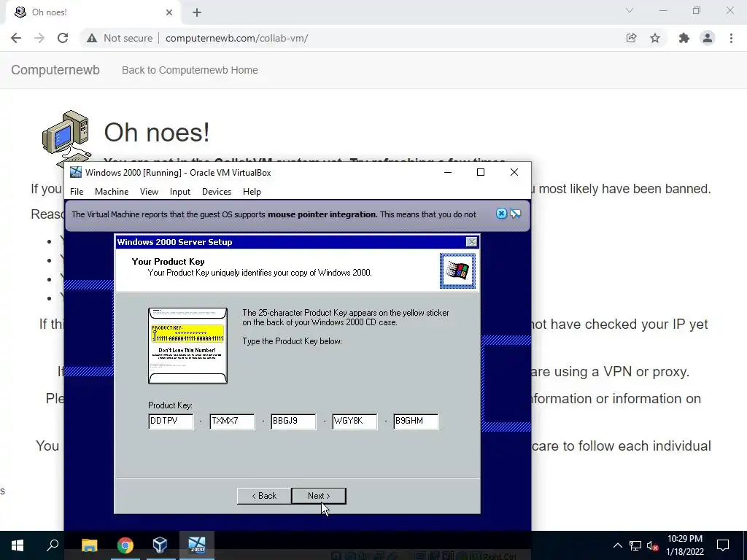Open the Chrome extensions puzzle icon

coord(684,38)
